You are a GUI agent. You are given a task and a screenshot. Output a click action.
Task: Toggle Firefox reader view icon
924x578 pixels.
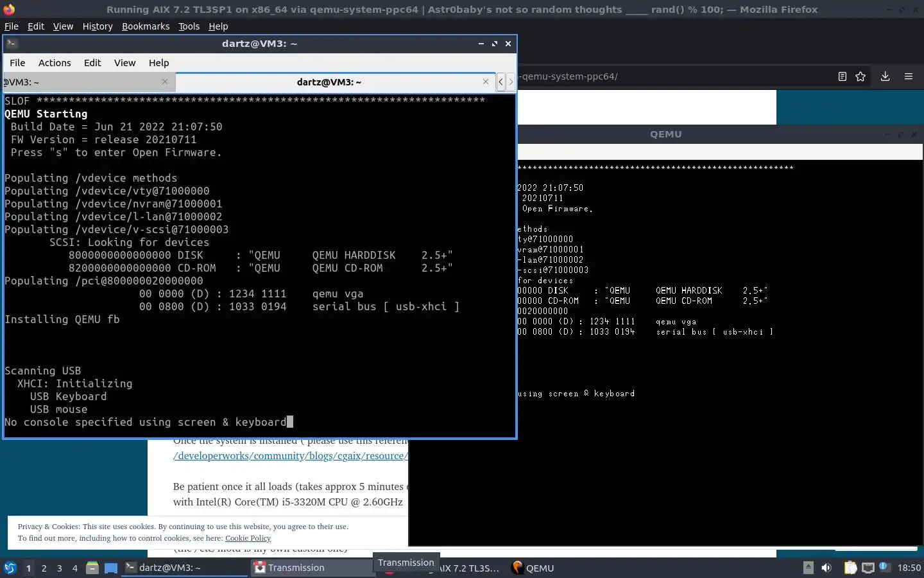point(843,76)
